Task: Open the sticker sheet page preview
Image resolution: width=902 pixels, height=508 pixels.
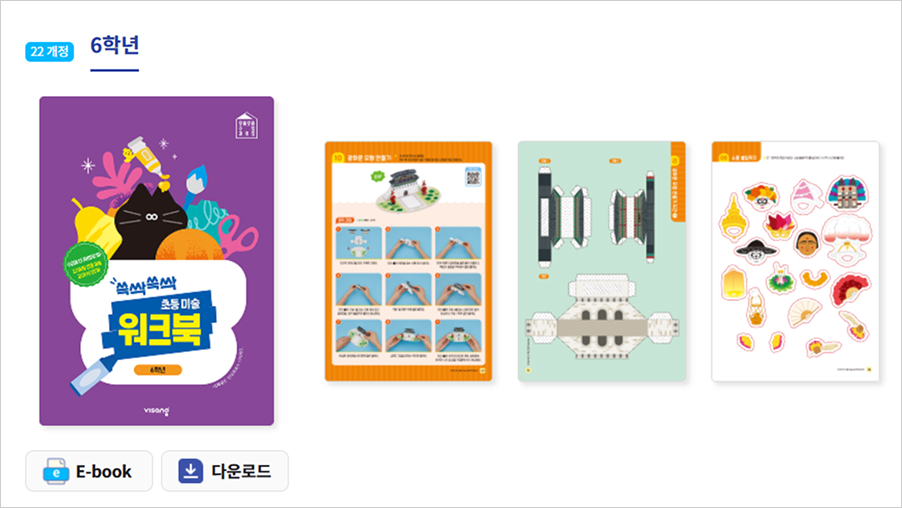Action: (x=795, y=261)
